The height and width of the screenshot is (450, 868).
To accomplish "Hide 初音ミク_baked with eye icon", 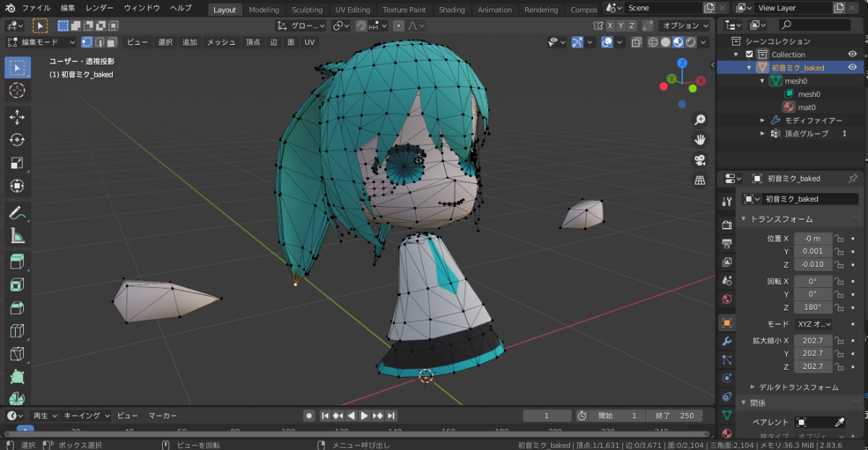I will pyautogui.click(x=852, y=67).
